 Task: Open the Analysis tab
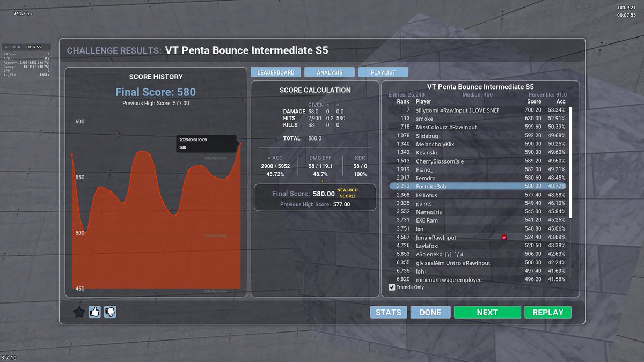(330, 72)
